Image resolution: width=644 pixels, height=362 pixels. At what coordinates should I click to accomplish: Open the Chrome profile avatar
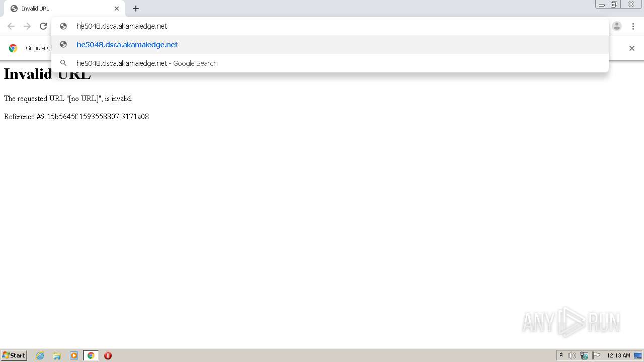[617, 26]
